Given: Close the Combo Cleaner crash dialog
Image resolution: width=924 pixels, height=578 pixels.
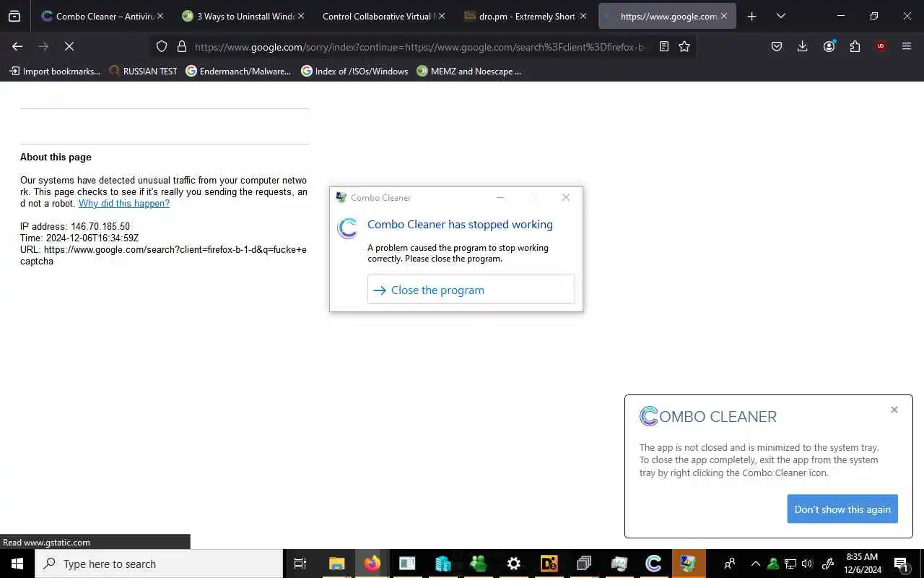Looking at the screenshot, I should pyautogui.click(x=566, y=197).
